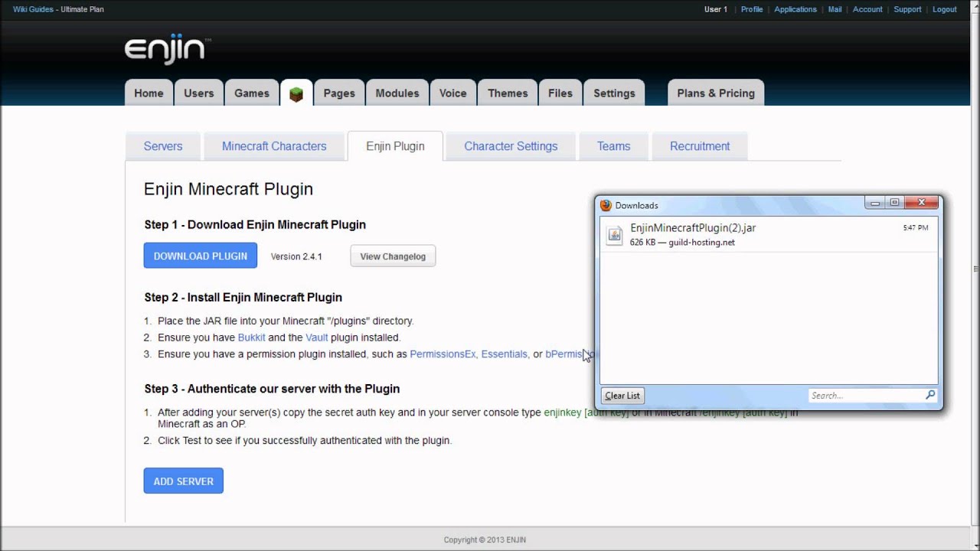The image size is (980, 551).
Task: Switch to the Minecraft Characters sub-tab
Action: click(x=274, y=146)
